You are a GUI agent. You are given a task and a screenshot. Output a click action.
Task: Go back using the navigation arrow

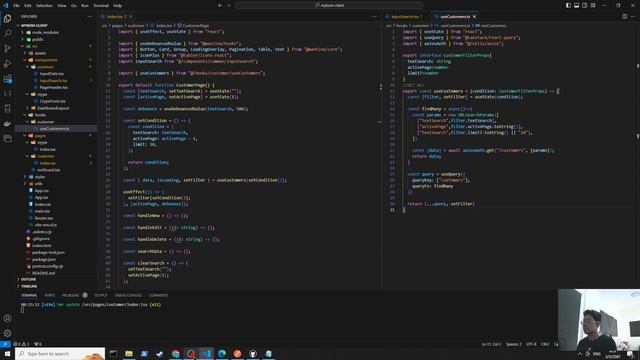point(220,5)
